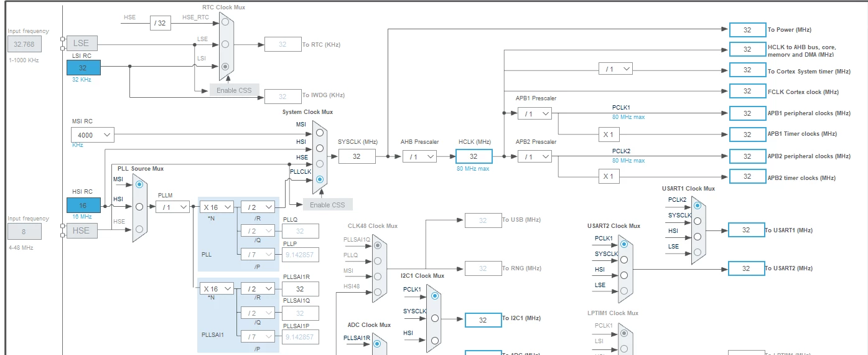Open the MSI RC 4000 dropdown

pyautogui.click(x=93, y=135)
